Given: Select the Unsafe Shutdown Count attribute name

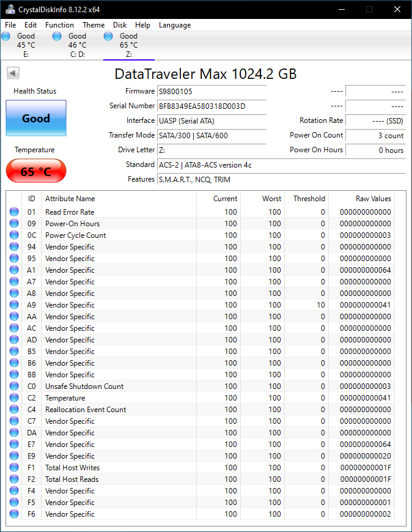Looking at the screenshot, I should tap(84, 386).
